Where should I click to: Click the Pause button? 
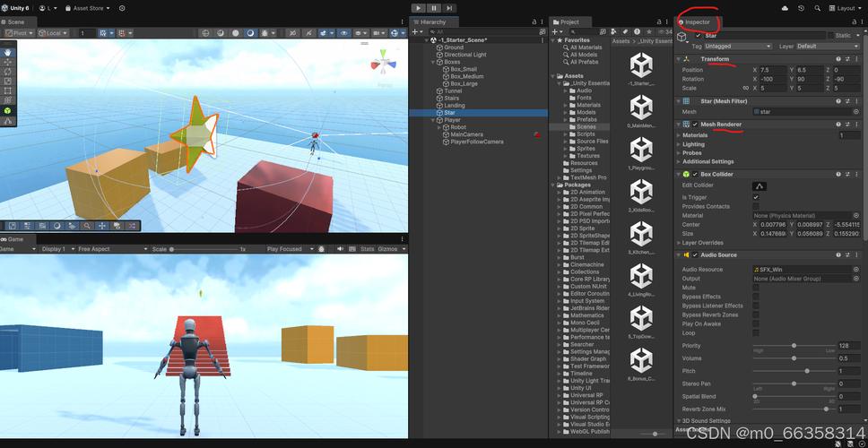coord(434,8)
